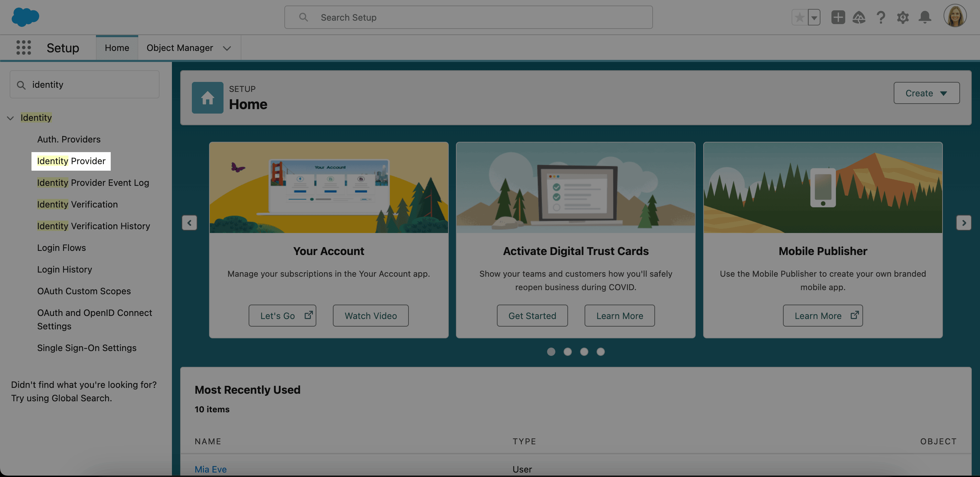Click the Digital Trust Cards illustration
The image size is (980, 477).
[576, 188]
